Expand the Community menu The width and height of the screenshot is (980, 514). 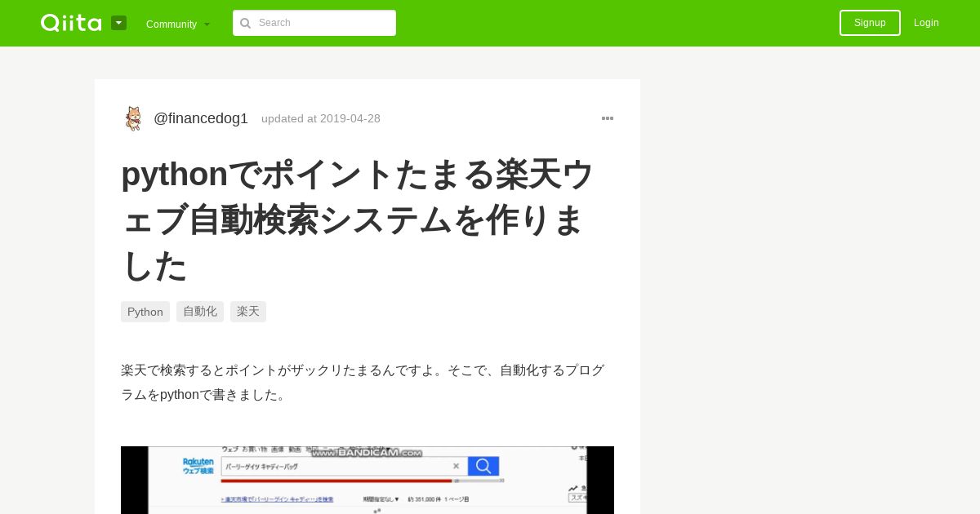tap(178, 24)
